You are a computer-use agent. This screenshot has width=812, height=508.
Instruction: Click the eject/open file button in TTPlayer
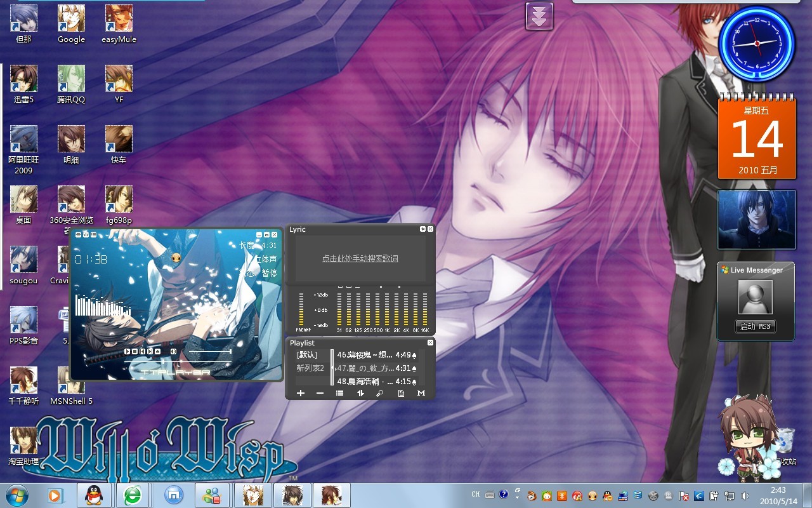[158, 351]
